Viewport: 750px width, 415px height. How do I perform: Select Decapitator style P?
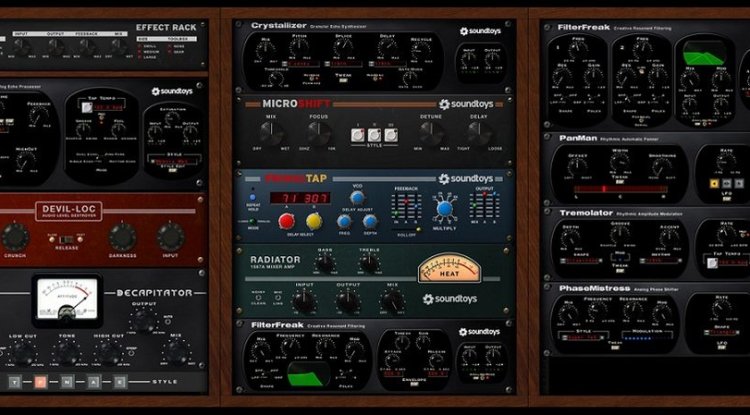pyautogui.click(x=41, y=382)
